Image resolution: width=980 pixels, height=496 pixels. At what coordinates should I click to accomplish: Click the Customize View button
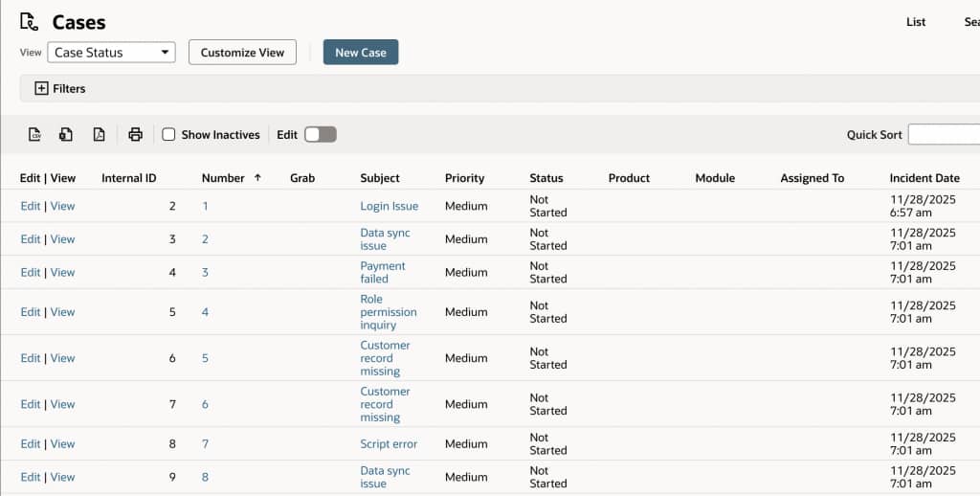242,53
